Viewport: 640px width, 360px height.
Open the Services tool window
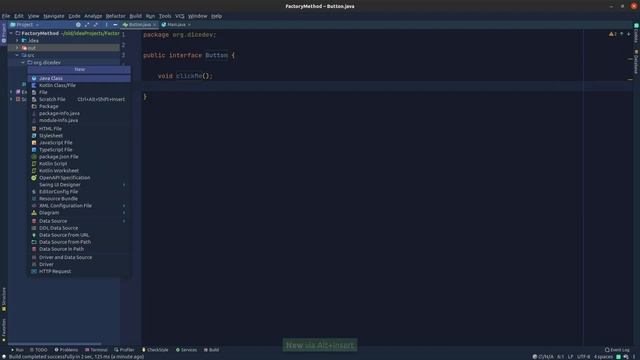186,350
